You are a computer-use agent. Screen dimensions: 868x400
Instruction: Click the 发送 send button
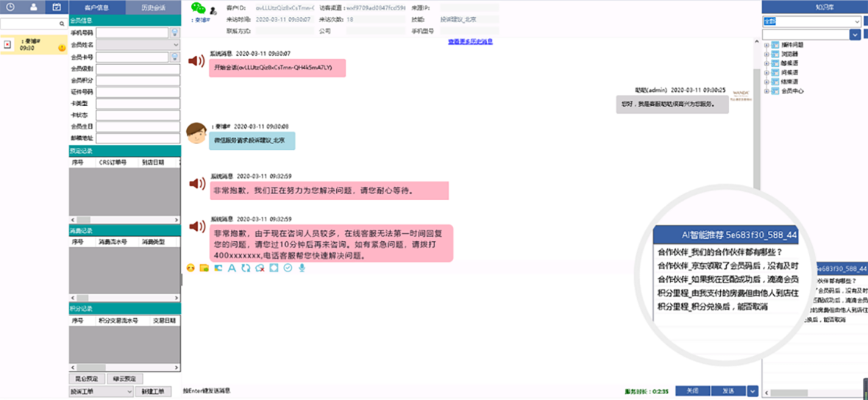[728, 391]
